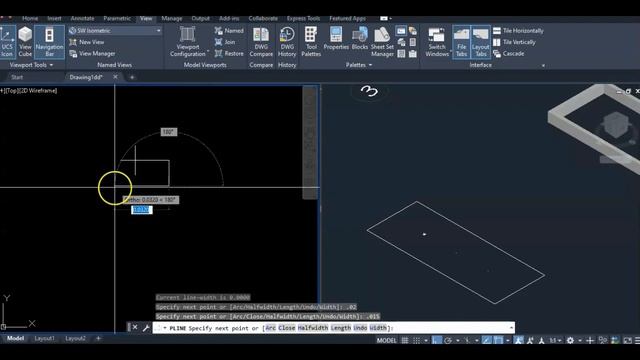Toggle ortho mode in status bar
Screen dimensions: 640x360
(436, 340)
